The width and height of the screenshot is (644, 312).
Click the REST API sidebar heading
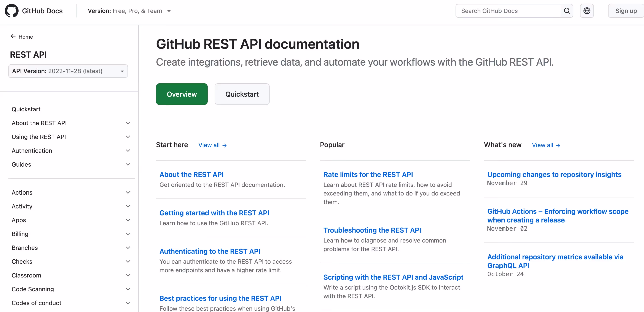(28, 54)
